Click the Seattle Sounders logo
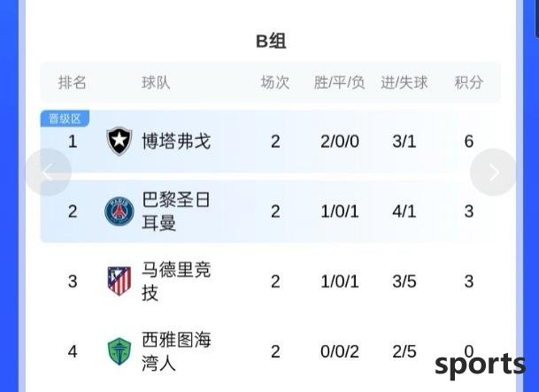 tap(119, 351)
